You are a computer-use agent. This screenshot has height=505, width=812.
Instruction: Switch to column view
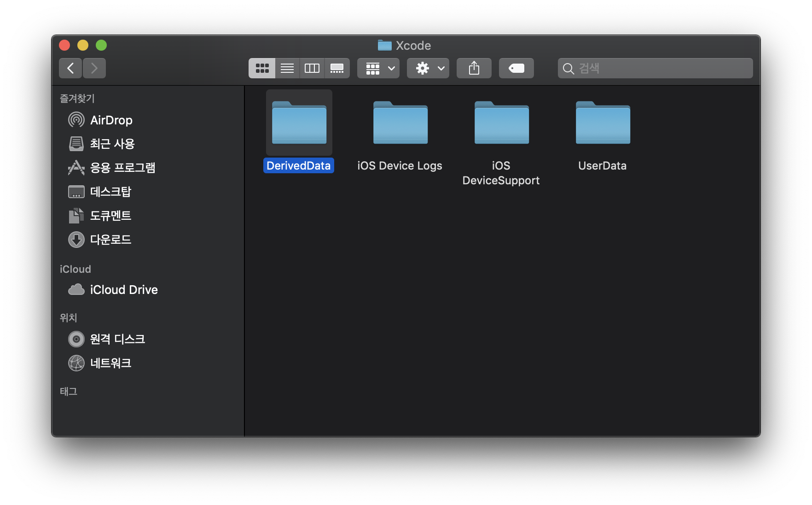click(312, 68)
